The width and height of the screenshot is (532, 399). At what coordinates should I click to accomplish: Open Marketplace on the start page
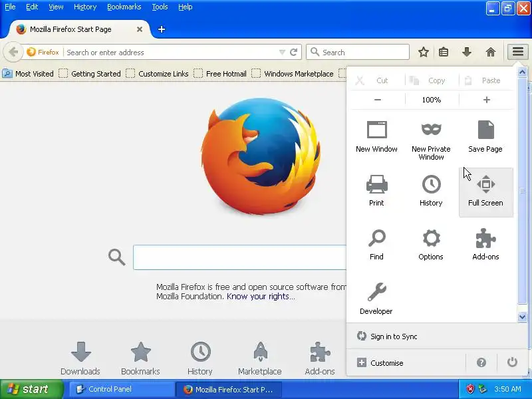[x=260, y=358]
